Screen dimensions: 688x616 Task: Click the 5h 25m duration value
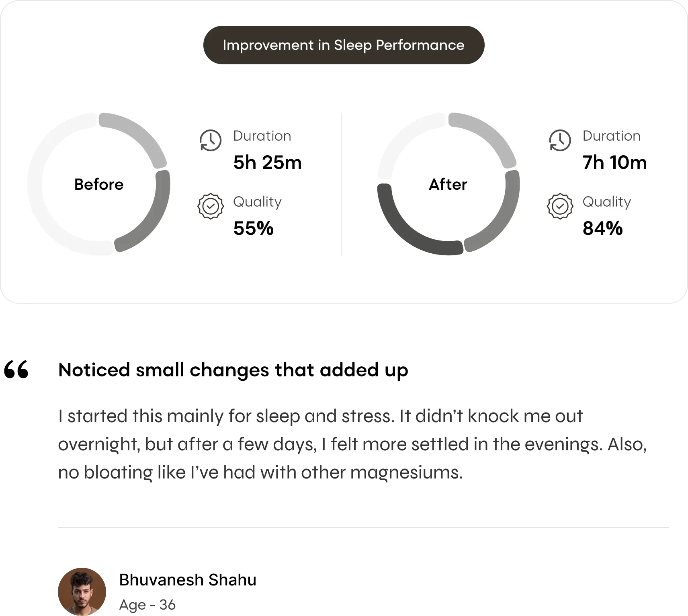point(267,162)
